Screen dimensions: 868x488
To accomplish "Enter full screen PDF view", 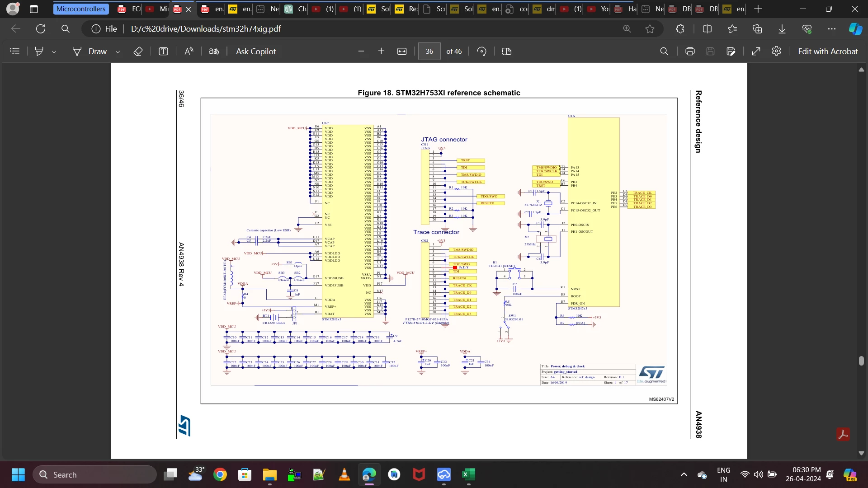I will (x=756, y=52).
